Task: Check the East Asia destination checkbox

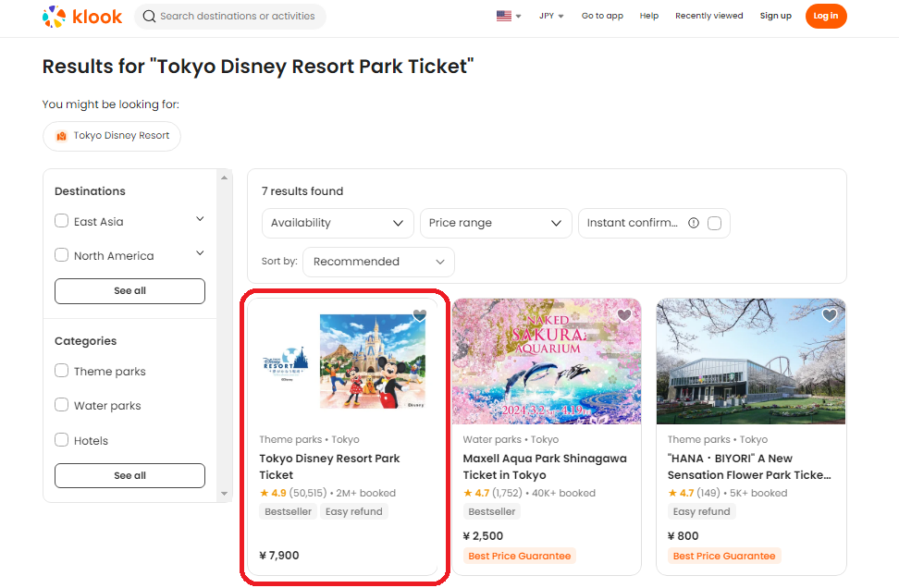Action: pos(61,221)
